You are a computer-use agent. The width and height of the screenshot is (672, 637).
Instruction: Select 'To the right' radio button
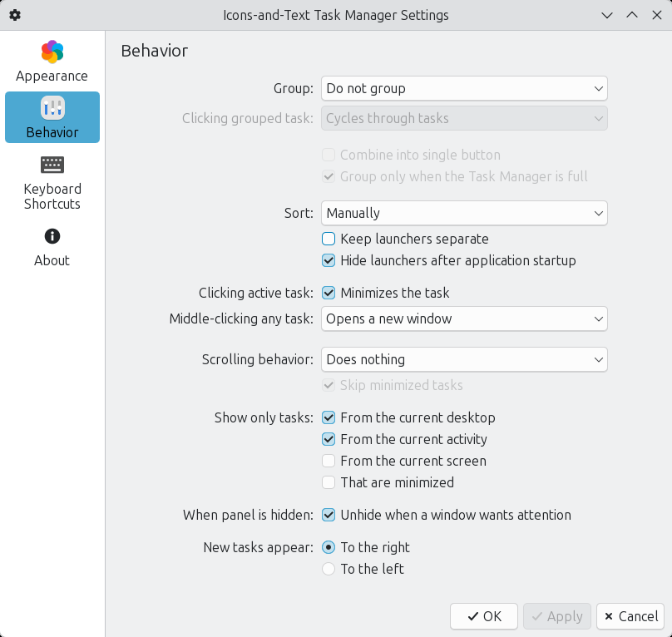coord(329,547)
